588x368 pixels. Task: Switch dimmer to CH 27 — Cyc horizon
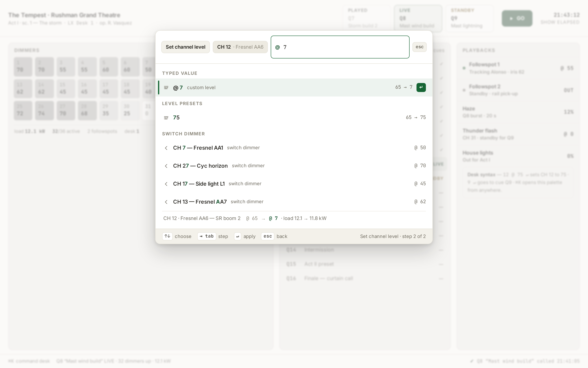294,166
